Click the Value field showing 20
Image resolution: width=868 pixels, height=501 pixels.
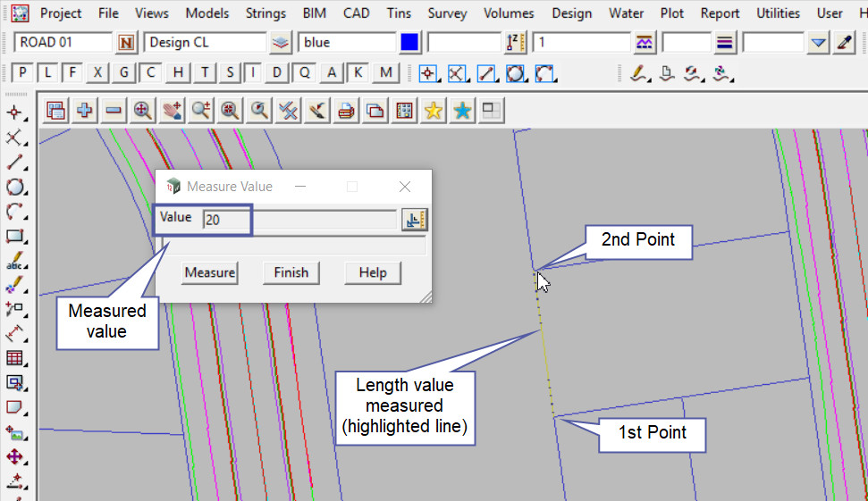299,220
